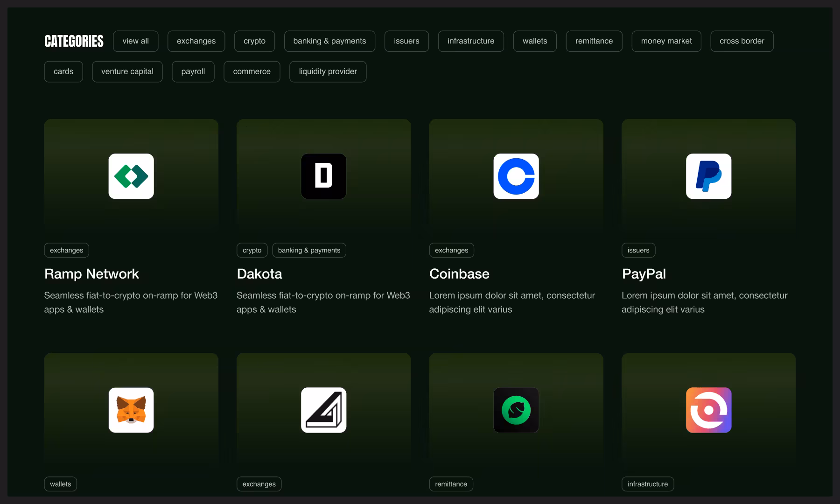Image resolution: width=840 pixels, height=504 pixels.
Task: Choose the 'banking & payments' top category filter
Action: [329, 41]
